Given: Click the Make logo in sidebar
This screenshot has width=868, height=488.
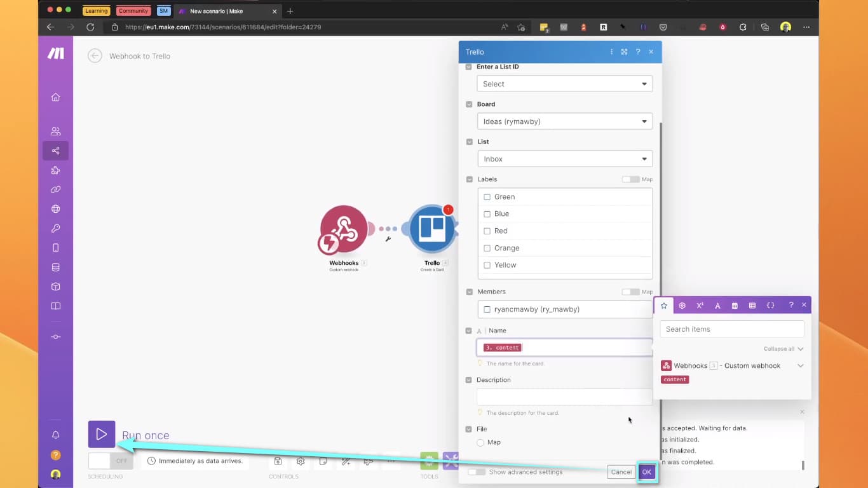Looking at the screenshot, I should [56, 53].
